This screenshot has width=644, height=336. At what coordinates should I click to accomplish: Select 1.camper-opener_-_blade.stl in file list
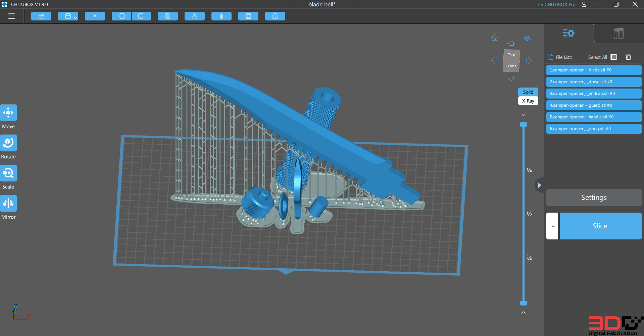coord(594,70)
